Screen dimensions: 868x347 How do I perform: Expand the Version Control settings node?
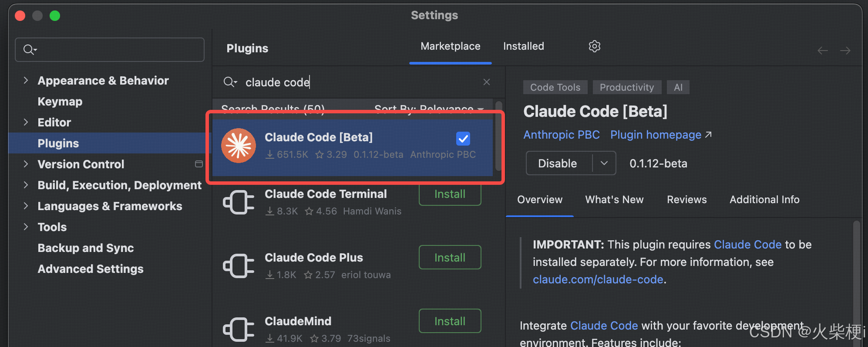pos(26,164)
